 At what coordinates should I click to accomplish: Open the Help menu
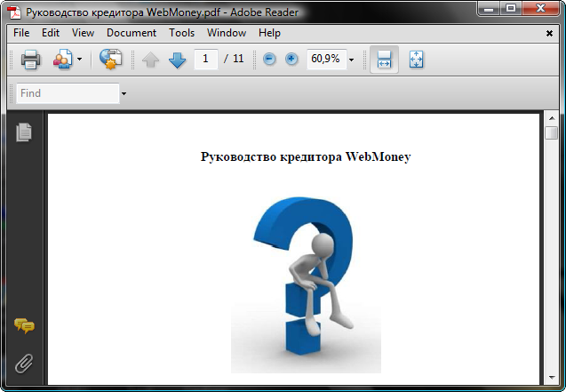click(269, 33)
